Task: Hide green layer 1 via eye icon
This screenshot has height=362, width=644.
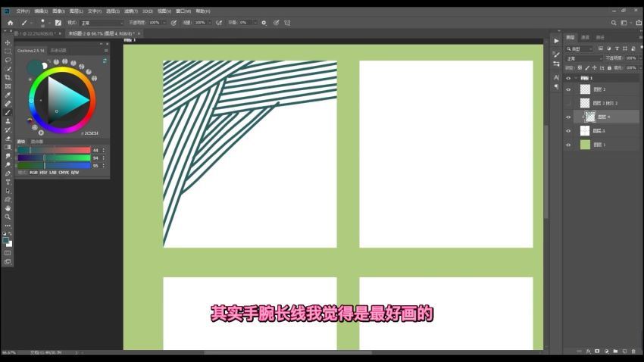Action: (568, 145)
